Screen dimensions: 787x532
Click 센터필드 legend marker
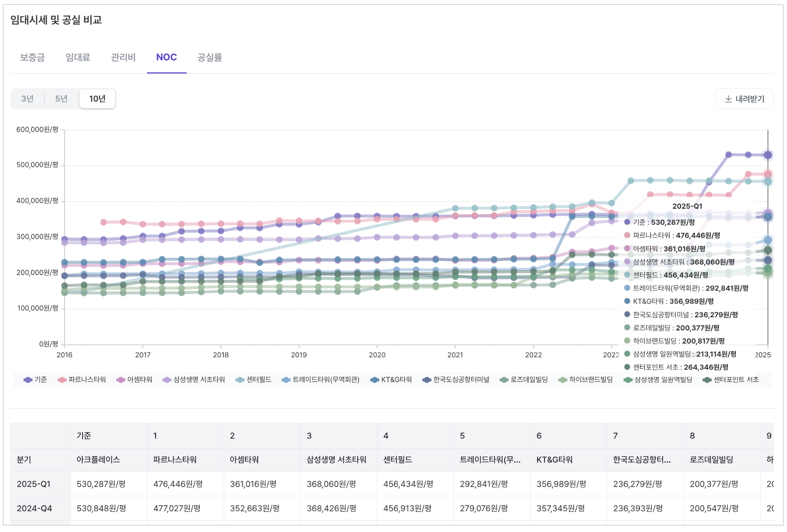[x=240, y=380]
